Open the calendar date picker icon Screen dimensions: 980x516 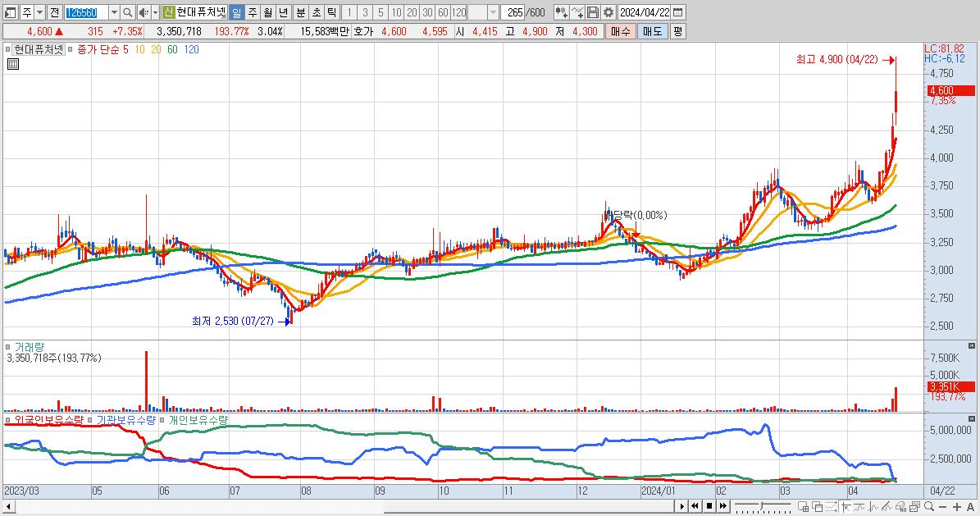677,12
